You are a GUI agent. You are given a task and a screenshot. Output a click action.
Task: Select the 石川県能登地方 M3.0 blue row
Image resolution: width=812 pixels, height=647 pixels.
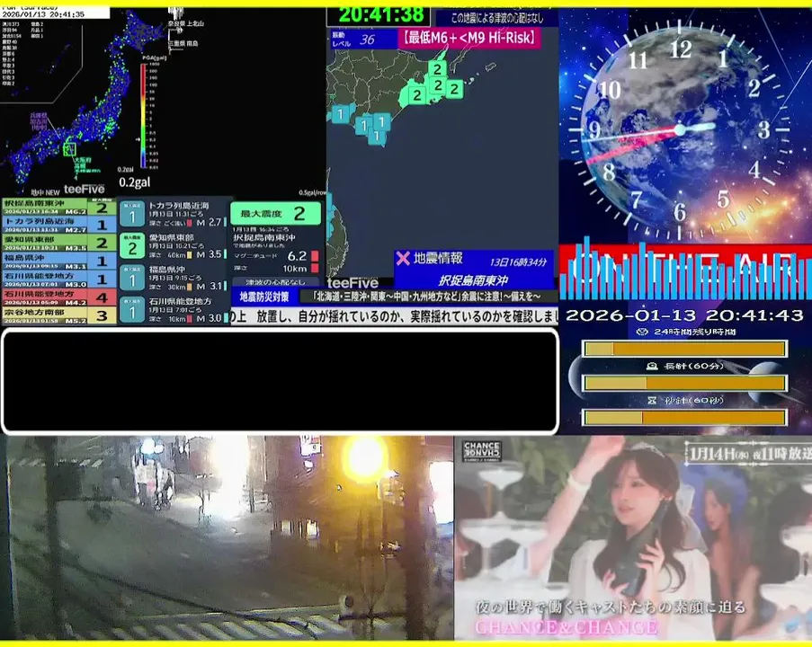point(59,279)
